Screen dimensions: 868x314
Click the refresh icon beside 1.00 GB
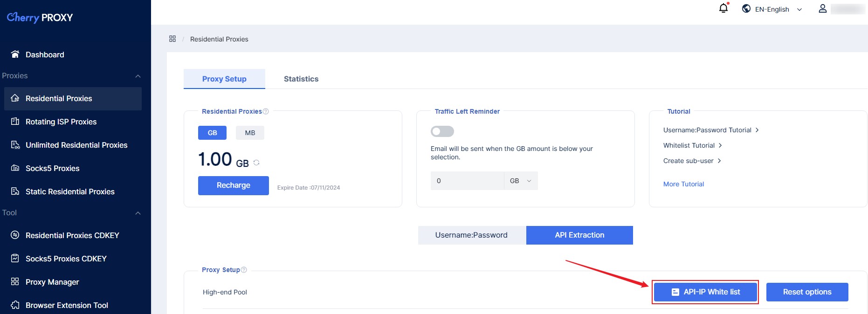pos(256,163)
